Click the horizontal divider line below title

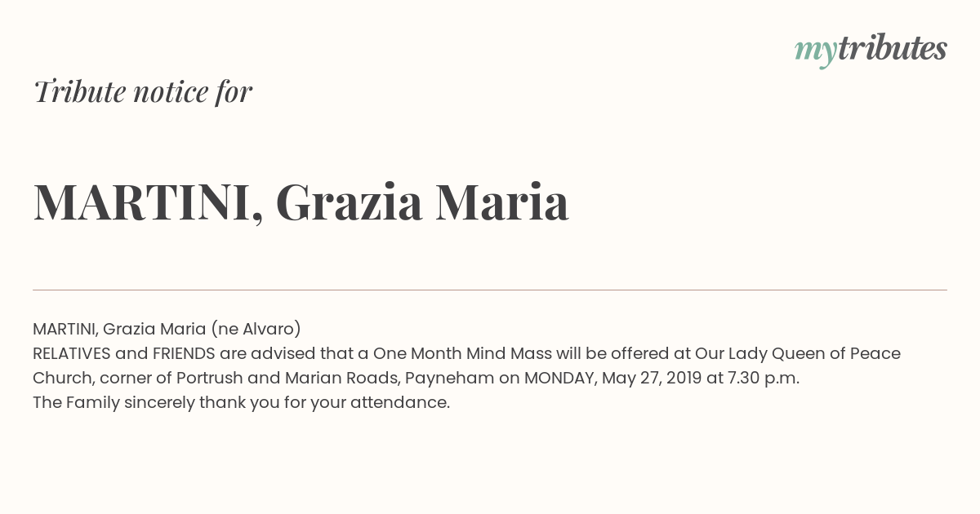click(490, 290)
